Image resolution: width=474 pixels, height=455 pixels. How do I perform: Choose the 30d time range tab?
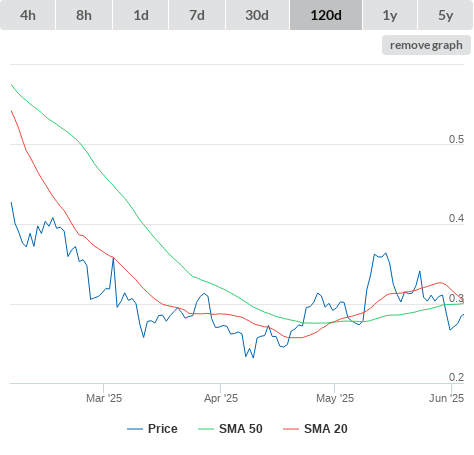[257, 15]
